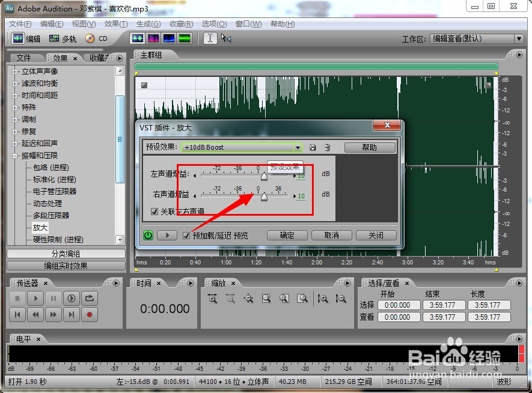Switch to Multitrack view icon

(x=54, y=38)
